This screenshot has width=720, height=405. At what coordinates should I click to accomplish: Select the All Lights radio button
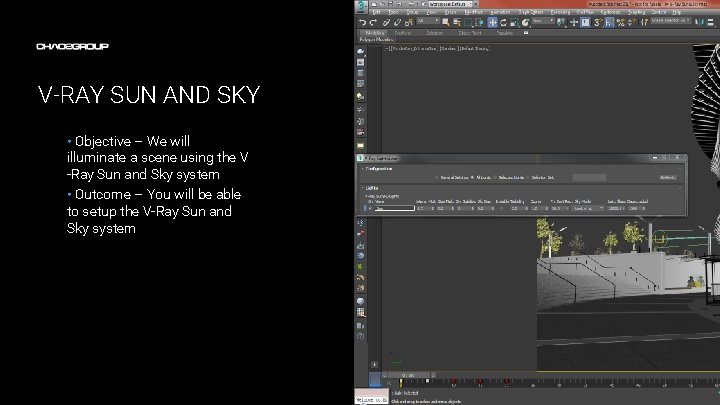pos(472,178)
